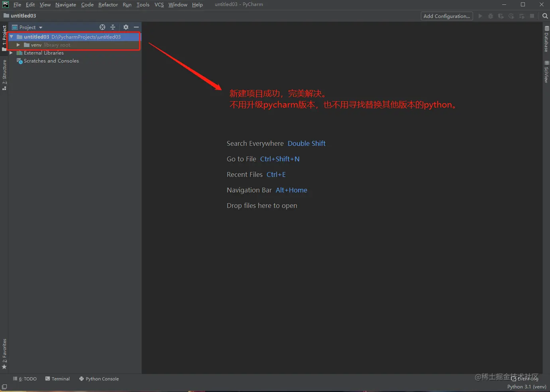This screenshot has height=392, width=550.
Task: Click the Ctrl+E shortcut hint
Action: [276, 174]
